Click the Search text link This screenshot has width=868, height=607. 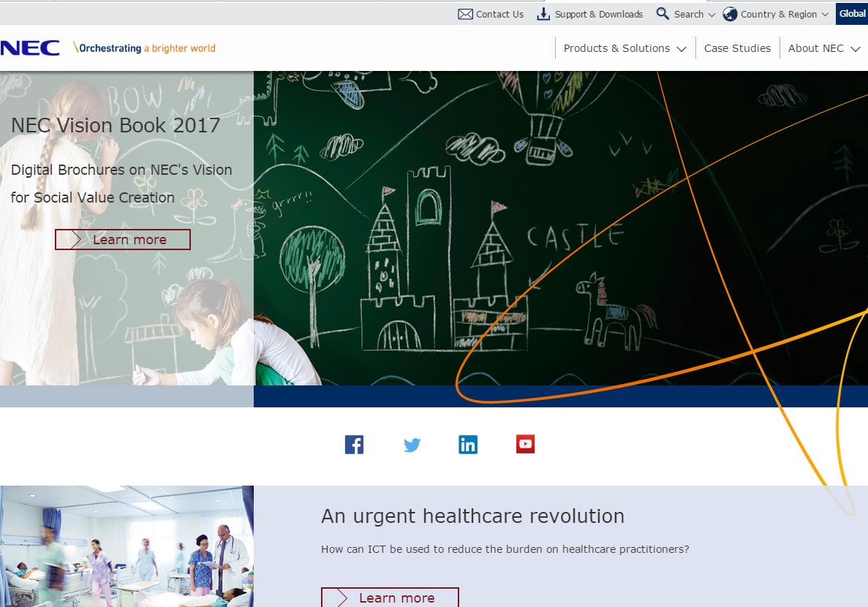click(689, 15)
